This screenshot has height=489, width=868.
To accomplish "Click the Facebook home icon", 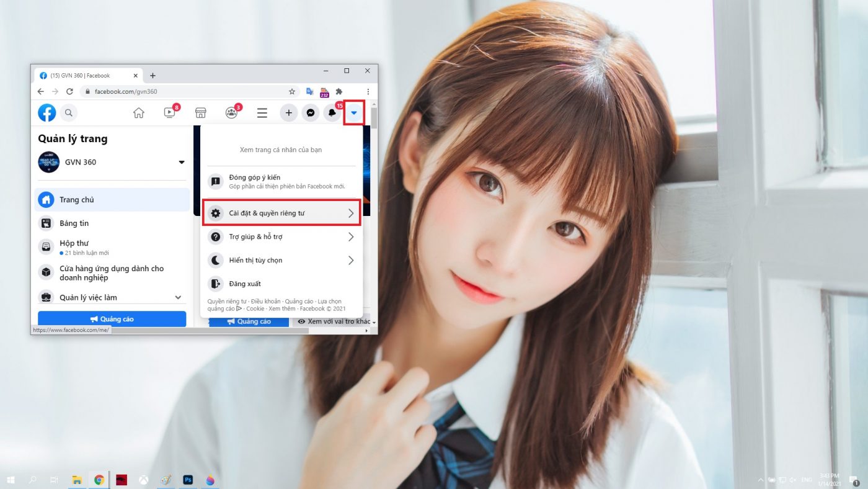I will 139,113.
